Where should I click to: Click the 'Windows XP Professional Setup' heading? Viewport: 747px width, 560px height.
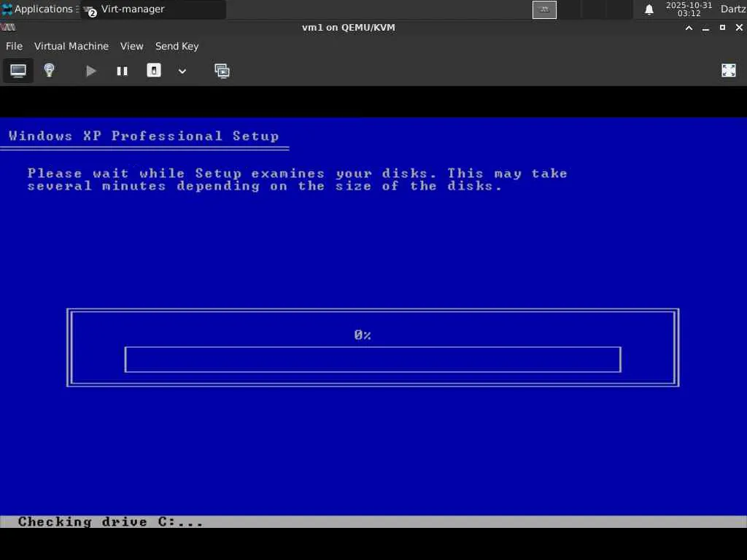144,136
